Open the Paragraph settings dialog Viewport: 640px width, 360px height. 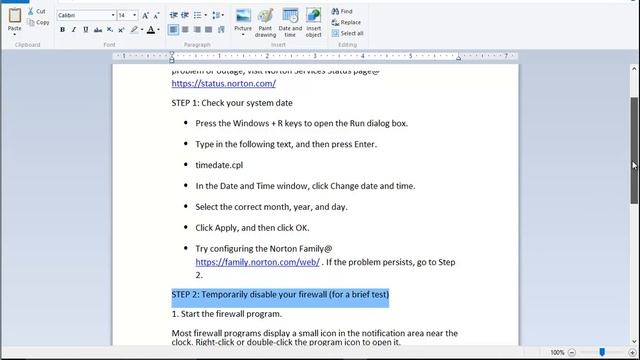tap(221, 30)
